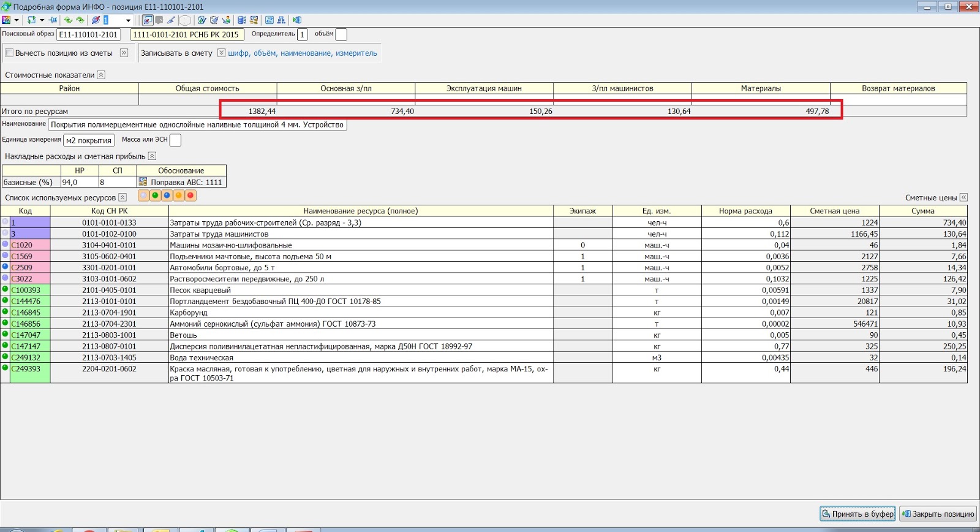
Task: Collapse Накладные расходы и сметная прибыль section
Action: (152, 156)
